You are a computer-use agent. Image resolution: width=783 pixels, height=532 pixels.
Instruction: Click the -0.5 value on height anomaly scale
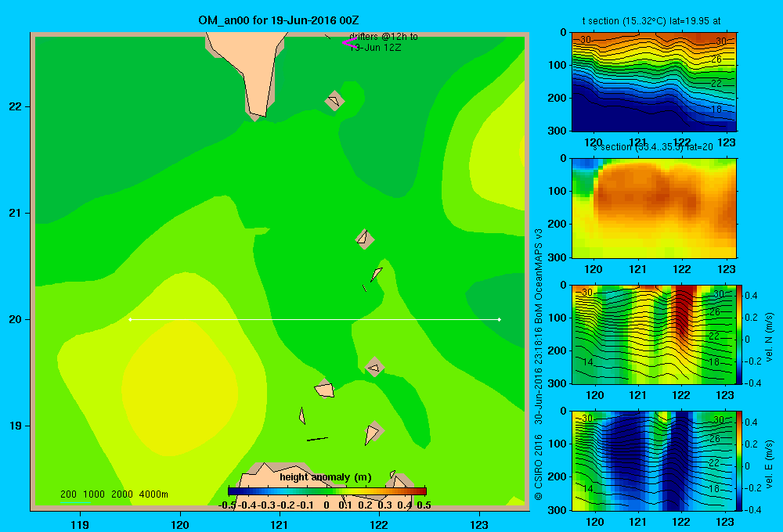(227, 505)
